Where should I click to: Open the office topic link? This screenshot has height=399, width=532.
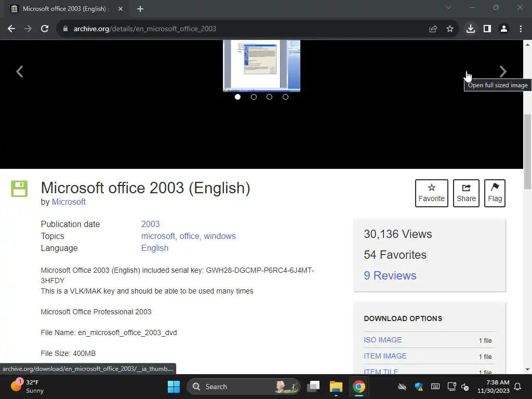pyautogui.click(x=189, y=236)
